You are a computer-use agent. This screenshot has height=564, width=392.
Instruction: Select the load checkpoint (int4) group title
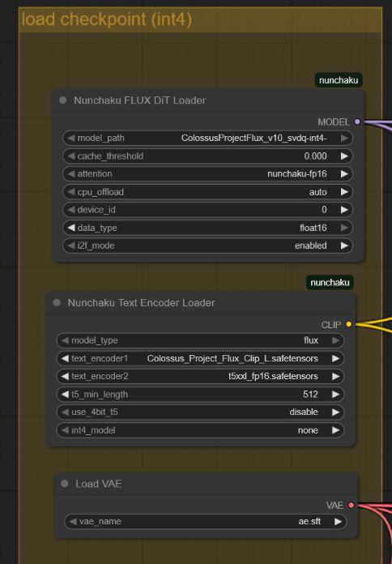coord(106,19)
